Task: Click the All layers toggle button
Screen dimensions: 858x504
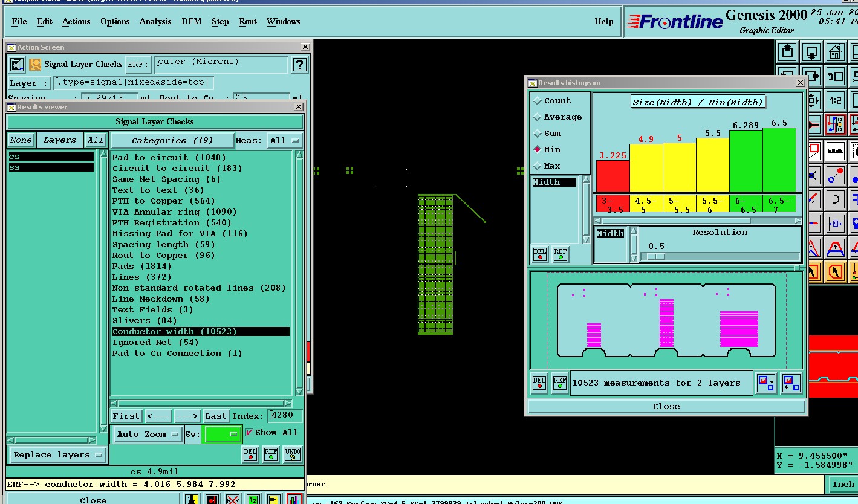Action: coord(96,140)
